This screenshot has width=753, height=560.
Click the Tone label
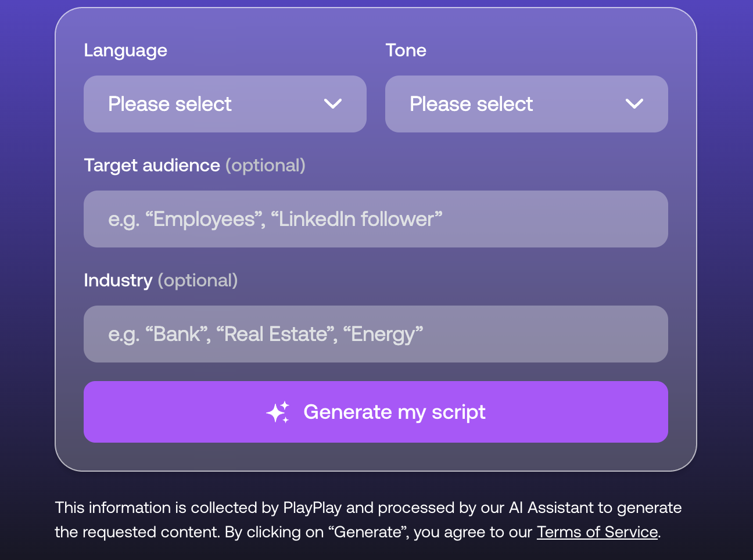click(x=406, y=51)
